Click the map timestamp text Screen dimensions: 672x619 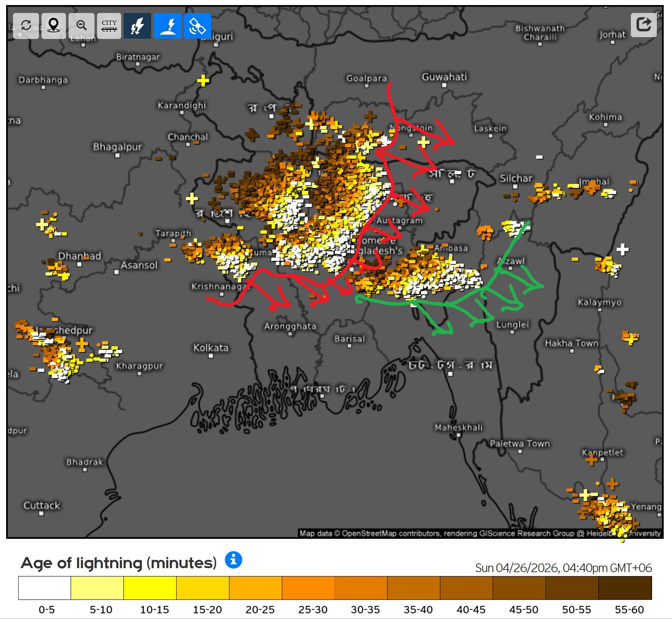pyautogui.click(x=563, y=568)
